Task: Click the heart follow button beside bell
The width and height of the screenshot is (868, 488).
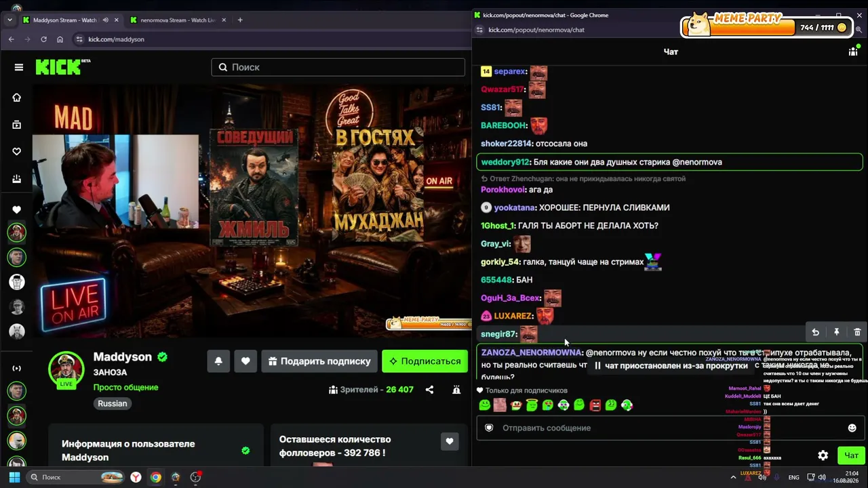Action: (245, 361)
